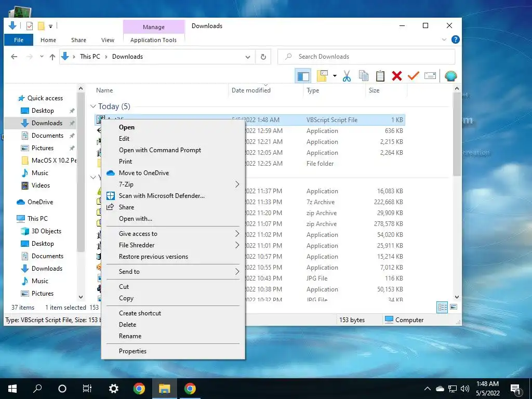Screen dimensions: 532x399
Task: Sort by the Size column header
Action: coord(374,90)
